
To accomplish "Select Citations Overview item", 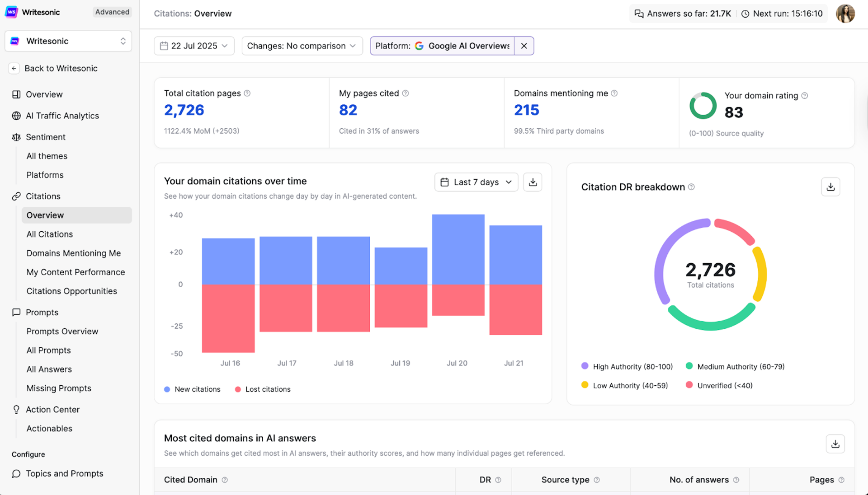I will pos(76,215).
